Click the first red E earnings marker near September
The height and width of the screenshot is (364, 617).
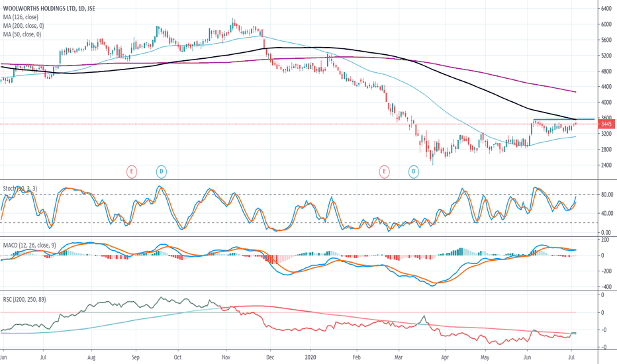coord(132,171)
